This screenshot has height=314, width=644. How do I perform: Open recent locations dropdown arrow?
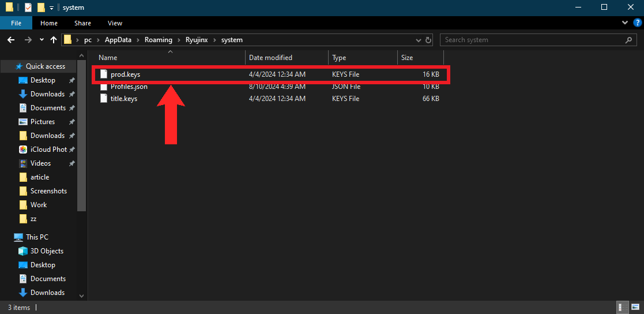(42, 40)
